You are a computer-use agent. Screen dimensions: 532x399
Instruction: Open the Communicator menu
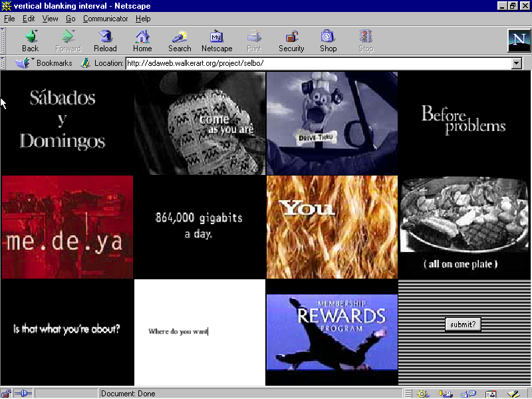(x=105, y=19)
